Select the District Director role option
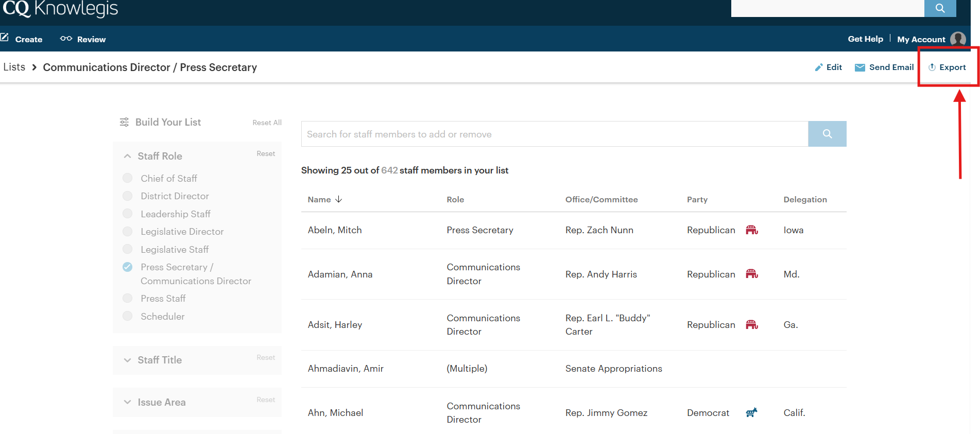Viewport: 980px width, 434px height. 128,196
